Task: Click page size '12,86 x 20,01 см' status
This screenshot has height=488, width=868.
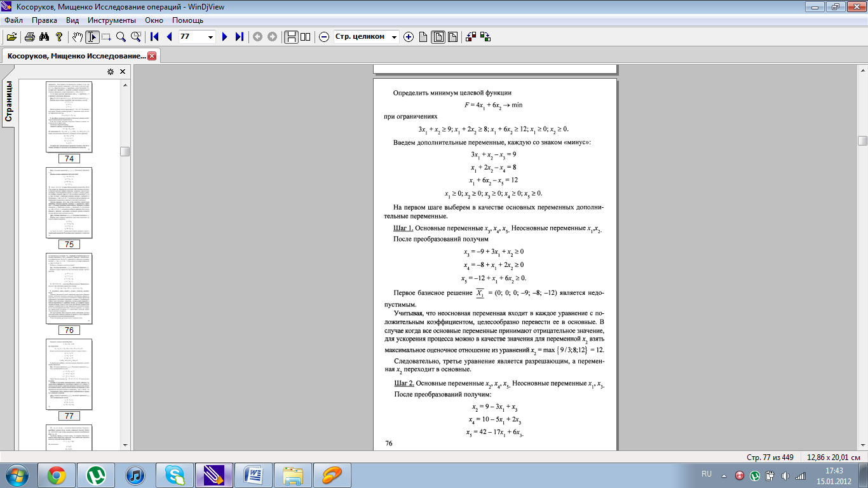Action: click(833, 457)
